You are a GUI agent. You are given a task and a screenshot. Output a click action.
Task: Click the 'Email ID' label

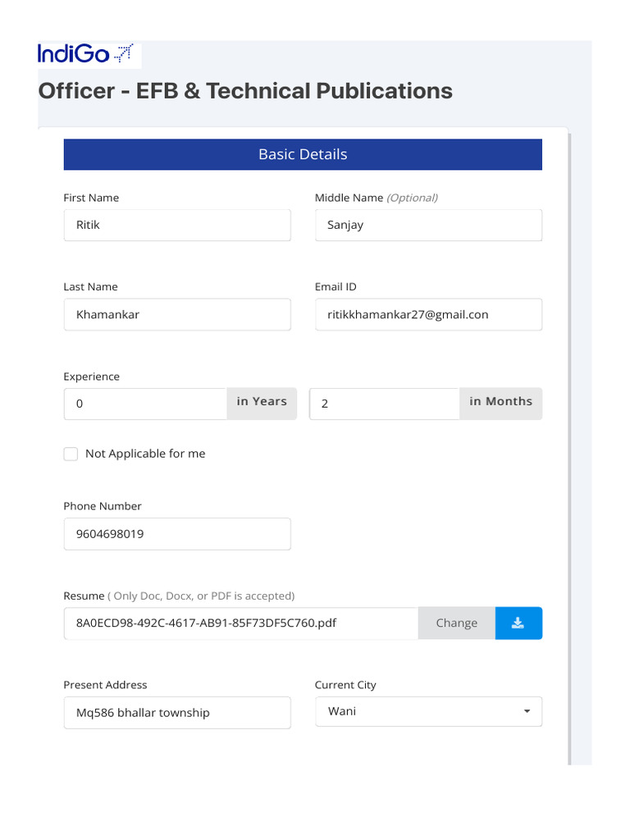(336, 287)
